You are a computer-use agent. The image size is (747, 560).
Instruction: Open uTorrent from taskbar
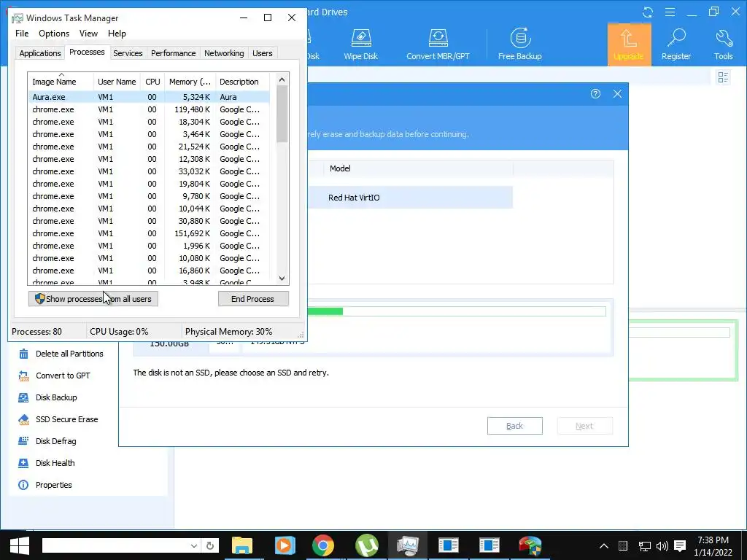click(x=366, y=545)
